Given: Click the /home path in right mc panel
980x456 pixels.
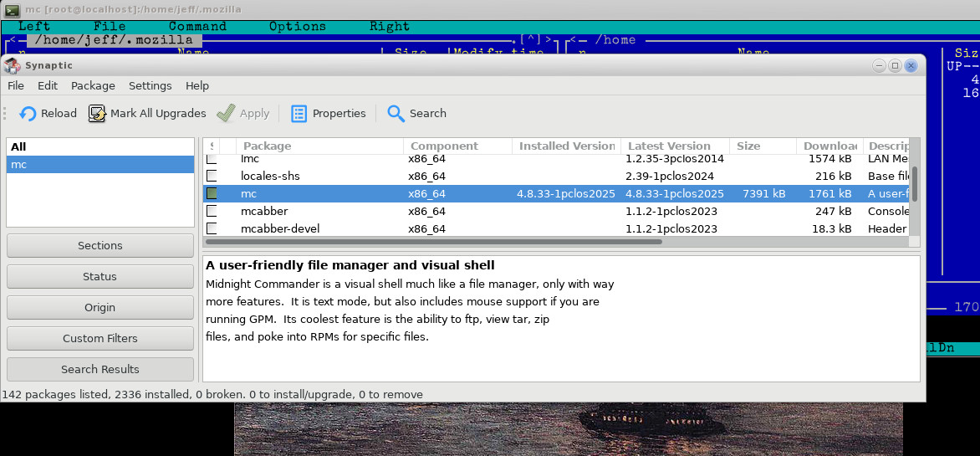Looking at the screenshot, I should [615, 40].
